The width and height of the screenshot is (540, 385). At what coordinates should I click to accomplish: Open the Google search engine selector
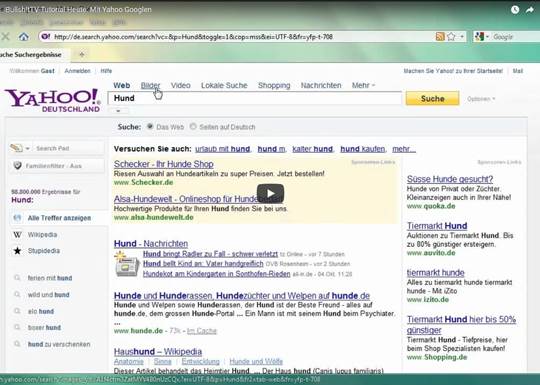(x=481, y=37)
